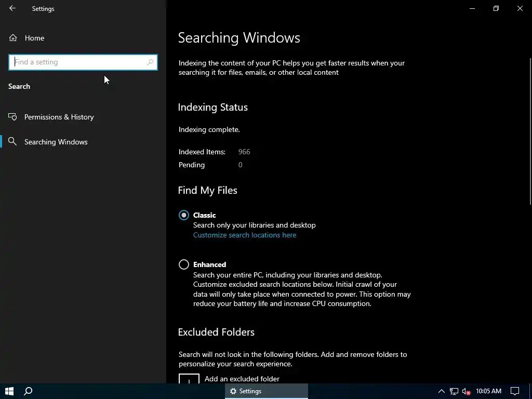Show hidden system tray icons
The width and height of the screenshot is (532, 399).
pos(441,391)
